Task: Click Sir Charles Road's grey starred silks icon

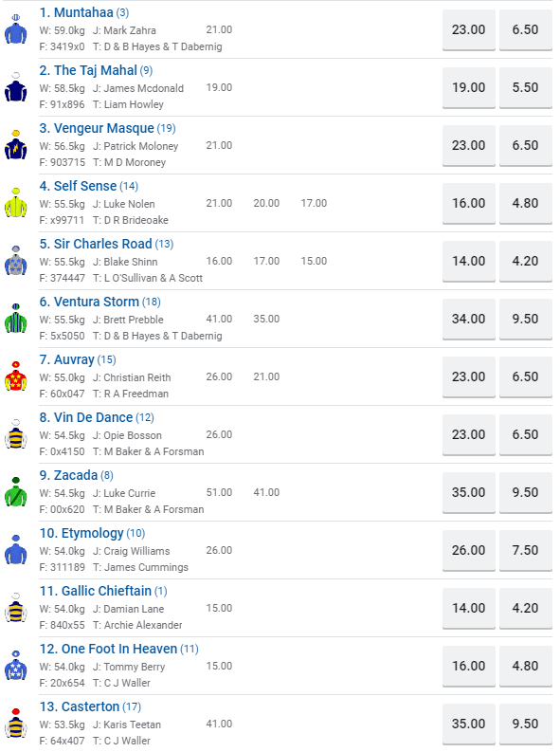Action: coord(16,261)
